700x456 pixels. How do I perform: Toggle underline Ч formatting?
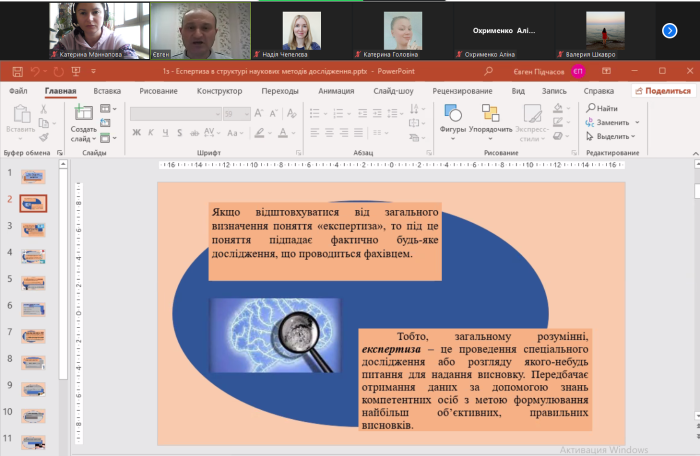pyautogui.click(x=163, y=132)
